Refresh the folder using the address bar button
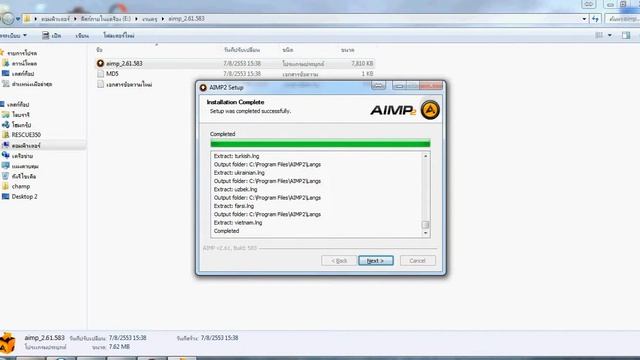 point(596,19)
